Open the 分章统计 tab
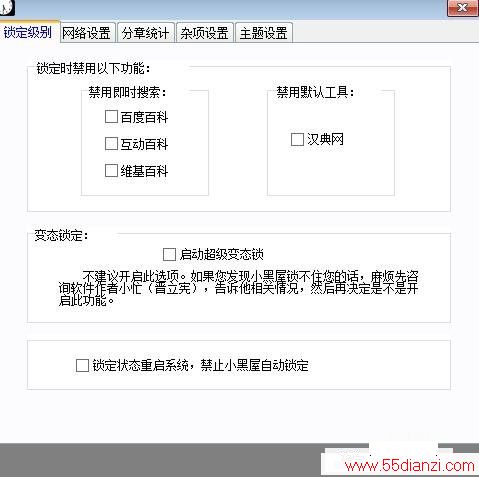 click(145, 33)
